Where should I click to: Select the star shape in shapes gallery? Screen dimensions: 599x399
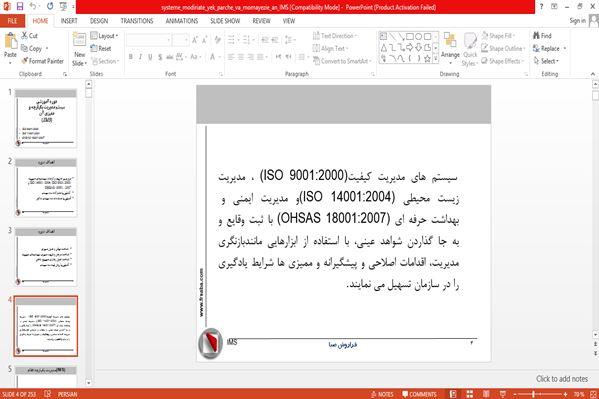point(427,58)
